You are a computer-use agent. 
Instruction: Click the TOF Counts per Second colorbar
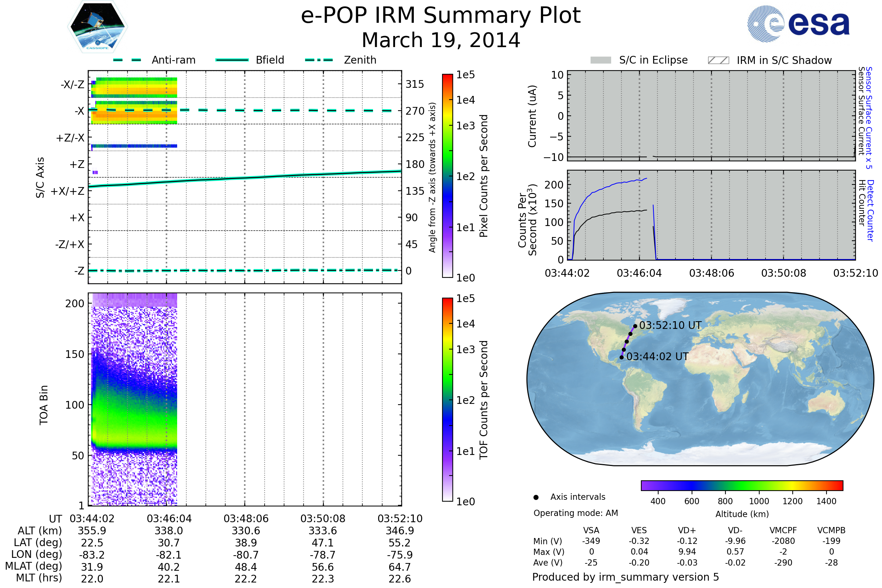pos(447,399)
